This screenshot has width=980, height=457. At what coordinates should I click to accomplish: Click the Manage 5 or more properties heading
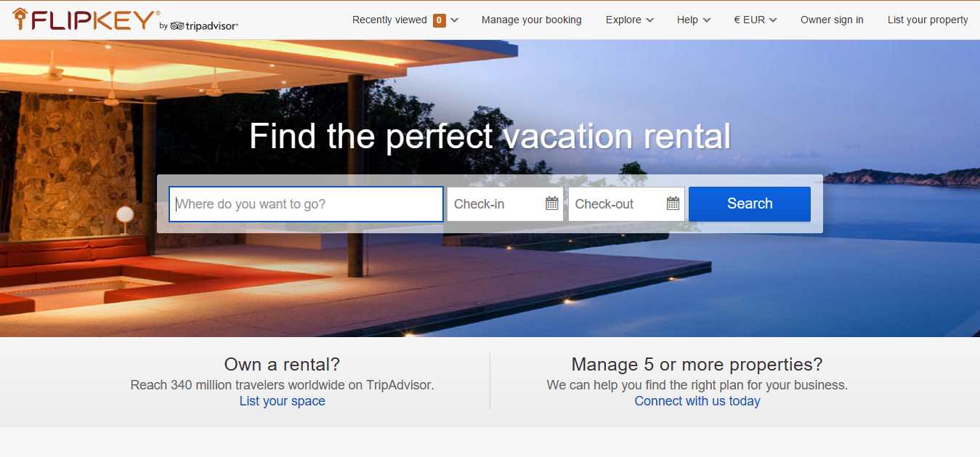pyautogui.click(x=697, y=364)
